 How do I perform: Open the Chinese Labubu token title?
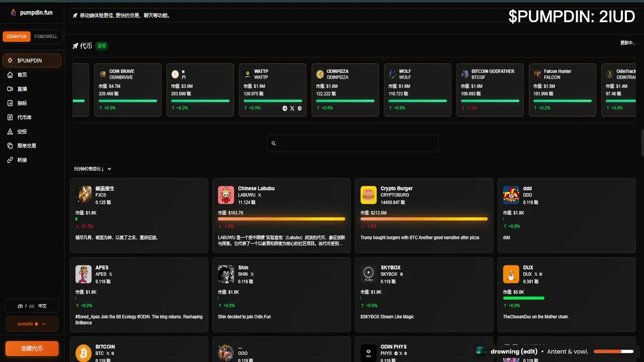click(256, 189)
